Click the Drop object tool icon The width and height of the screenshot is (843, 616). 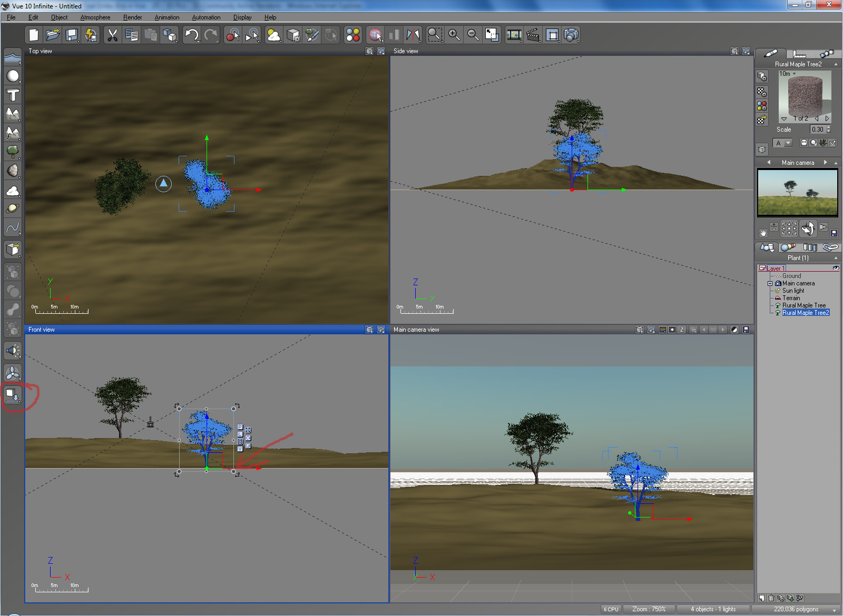pos(13,395)
